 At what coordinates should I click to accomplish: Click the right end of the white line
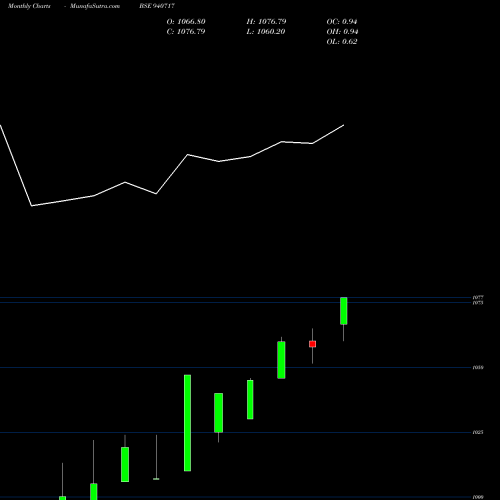pyautogui.click(x=344, y=125)
